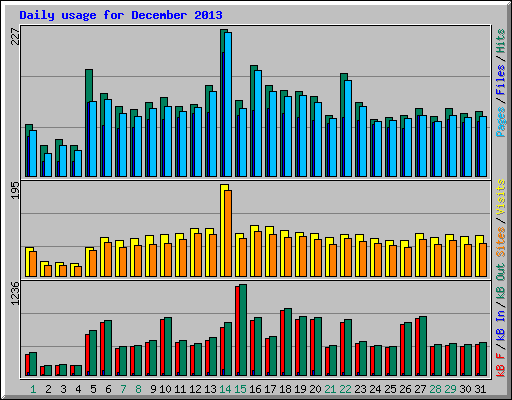Click day label '5' on the x-axis
The image size is (512, 400).
click(93, 389)
